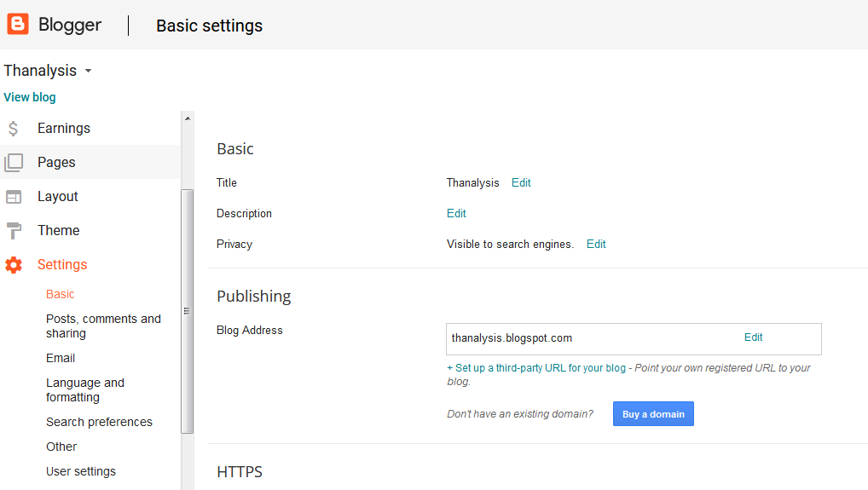Click the Privacy row label
Viewport: 868px width, 490px height.
[x=234, y=245]
